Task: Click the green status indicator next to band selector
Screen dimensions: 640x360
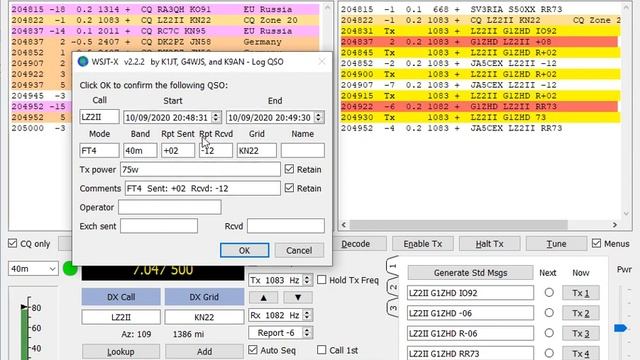Action: click(70, 269)
